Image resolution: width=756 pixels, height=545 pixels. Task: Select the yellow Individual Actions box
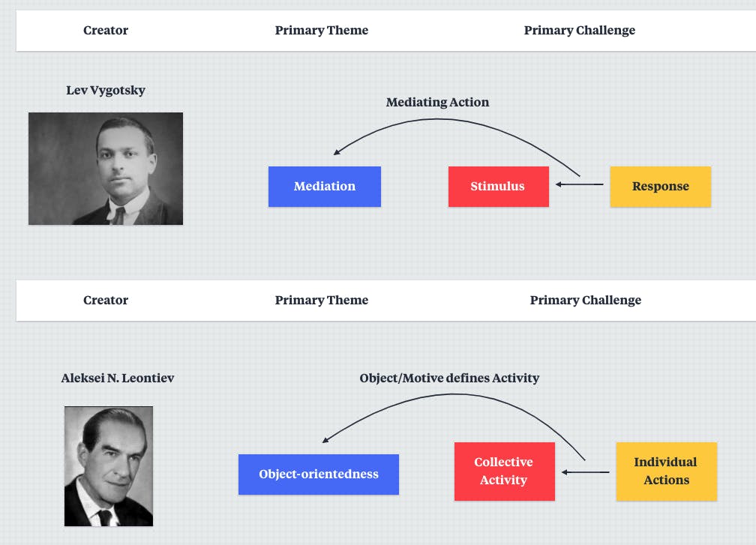click(x=666, y=472)
